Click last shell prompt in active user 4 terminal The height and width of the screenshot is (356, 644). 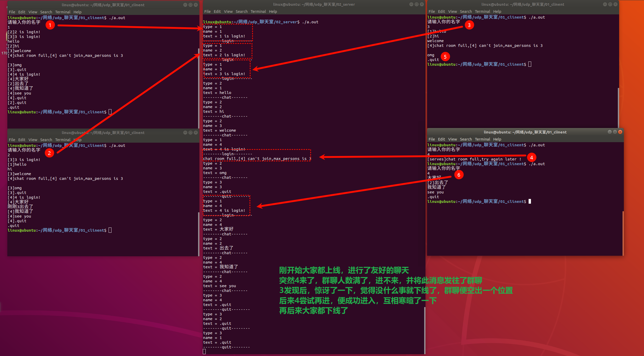point(477,202)
